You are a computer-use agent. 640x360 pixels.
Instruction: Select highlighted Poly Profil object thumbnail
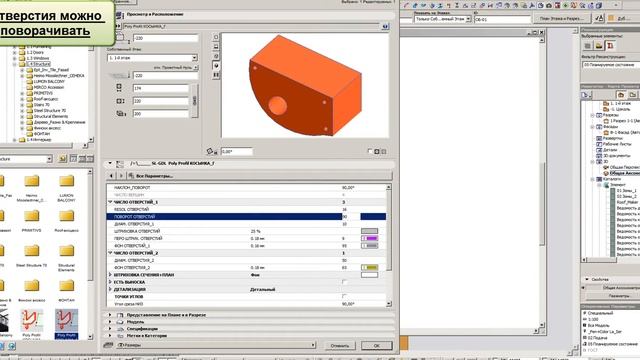click(66, 324)
